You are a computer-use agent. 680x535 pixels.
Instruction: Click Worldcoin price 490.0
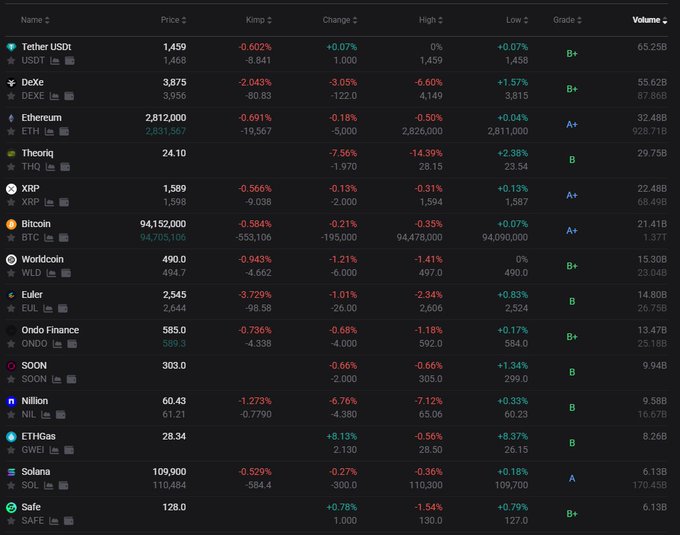(x=174, y=259)
